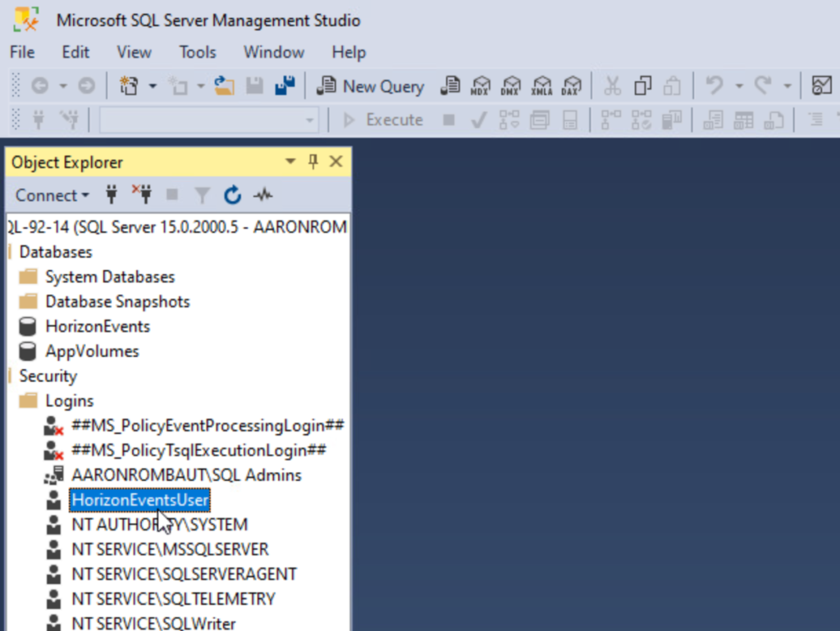Open the View menu
Screen dimensions: 840x631
coord(134,52)
